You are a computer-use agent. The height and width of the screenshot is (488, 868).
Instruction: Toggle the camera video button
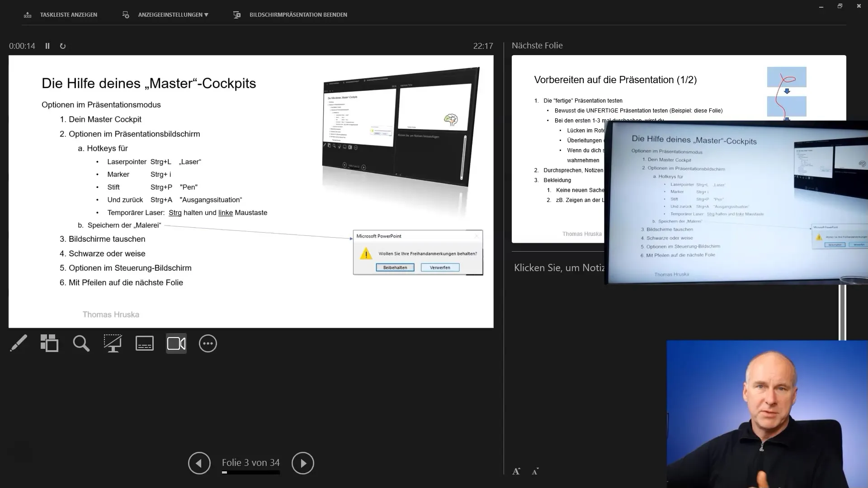[176, 343]
